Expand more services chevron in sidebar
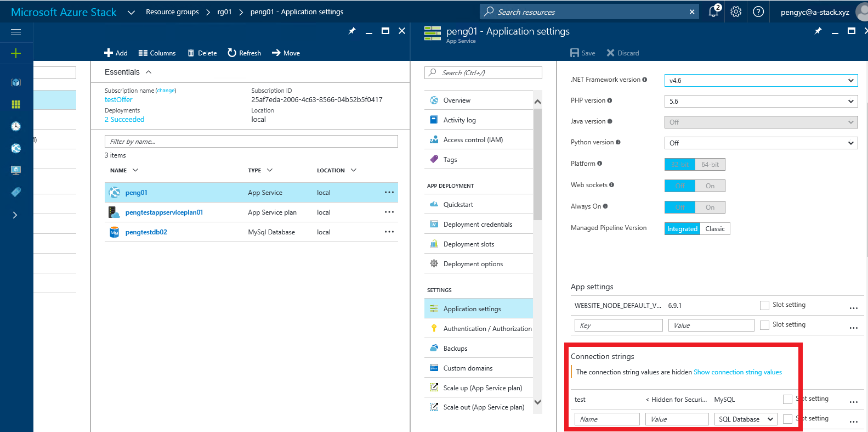 pos(15,215)
